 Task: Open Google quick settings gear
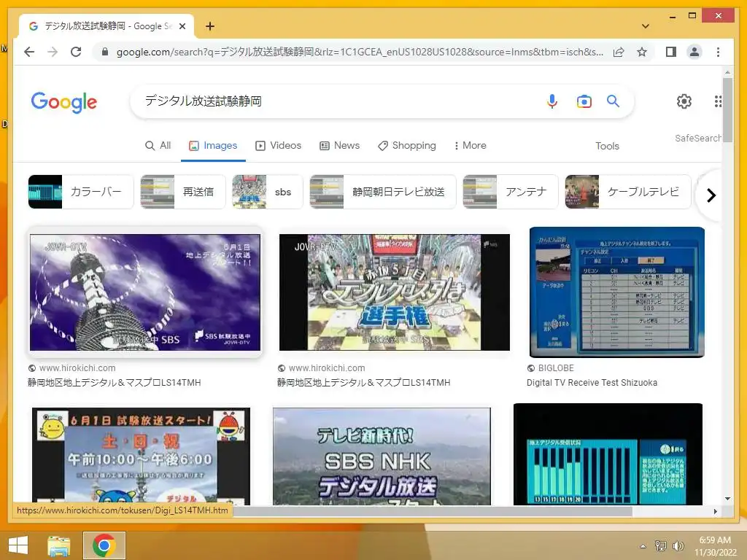(684, 101)
